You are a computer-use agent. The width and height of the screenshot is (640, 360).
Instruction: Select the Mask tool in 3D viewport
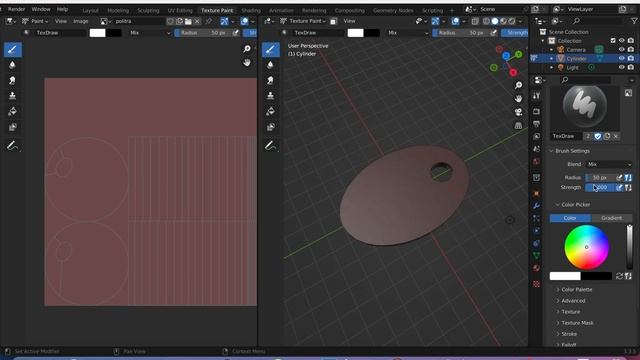coord(270,127)
